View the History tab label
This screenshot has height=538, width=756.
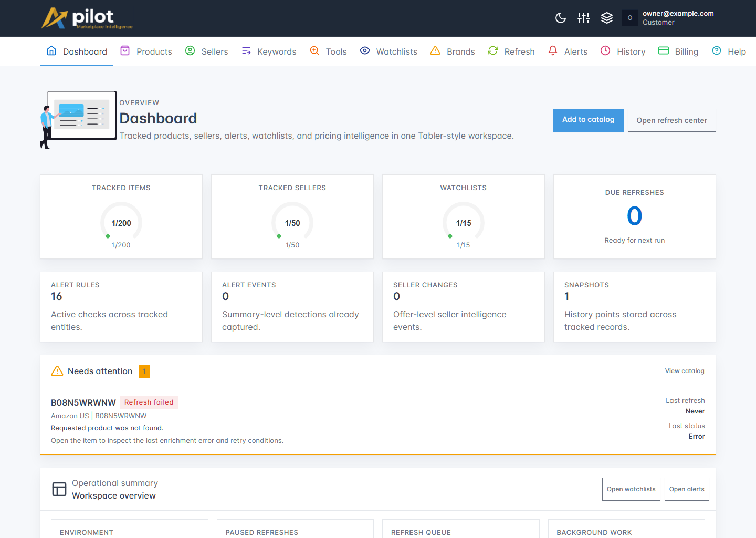coord(631,51)
